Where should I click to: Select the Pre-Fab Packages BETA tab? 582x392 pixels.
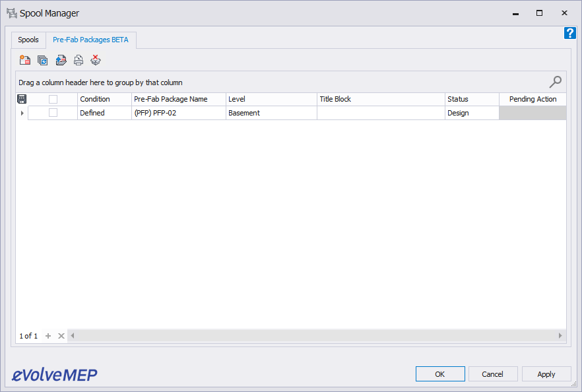tap(90, 40)
